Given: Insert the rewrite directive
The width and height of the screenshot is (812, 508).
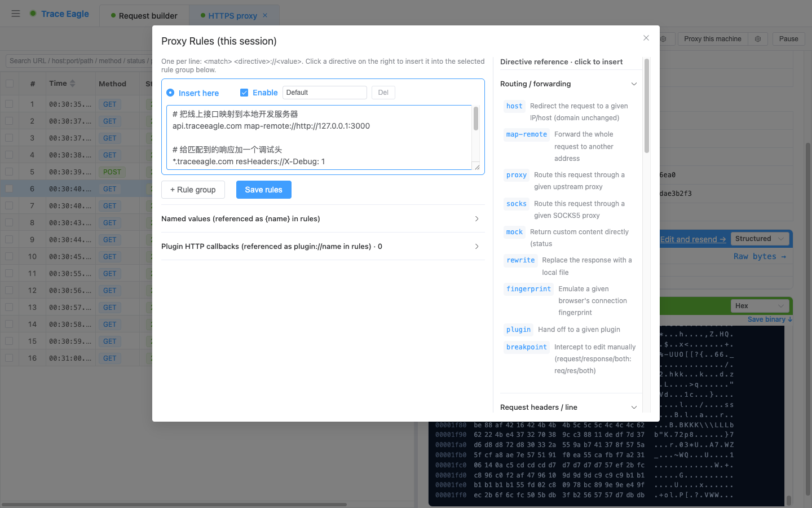Looking at the screenshot, I should (x=520, y=260).
